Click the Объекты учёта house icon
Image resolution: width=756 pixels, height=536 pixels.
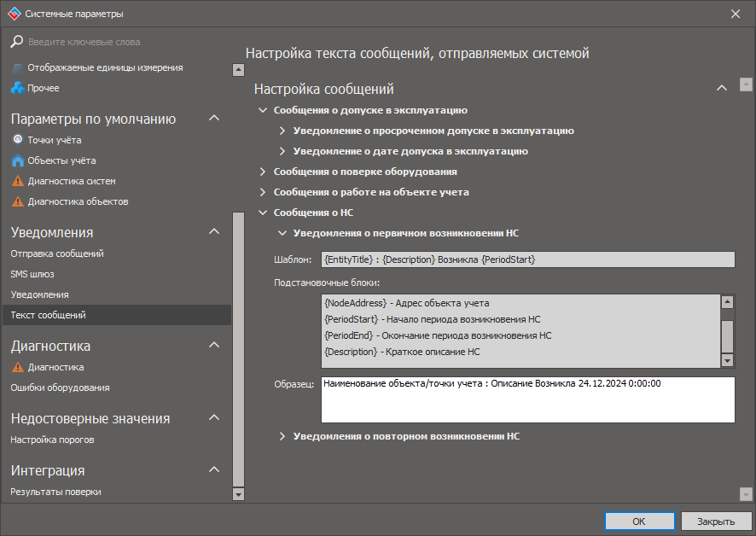18,160
